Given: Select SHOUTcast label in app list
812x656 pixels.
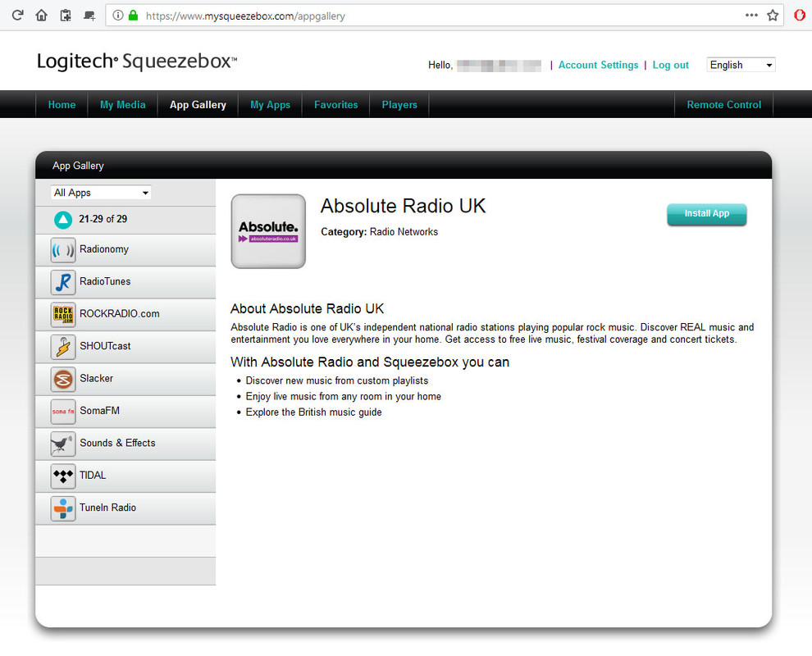Looking at the screenshot, I should tap(105, 346).
